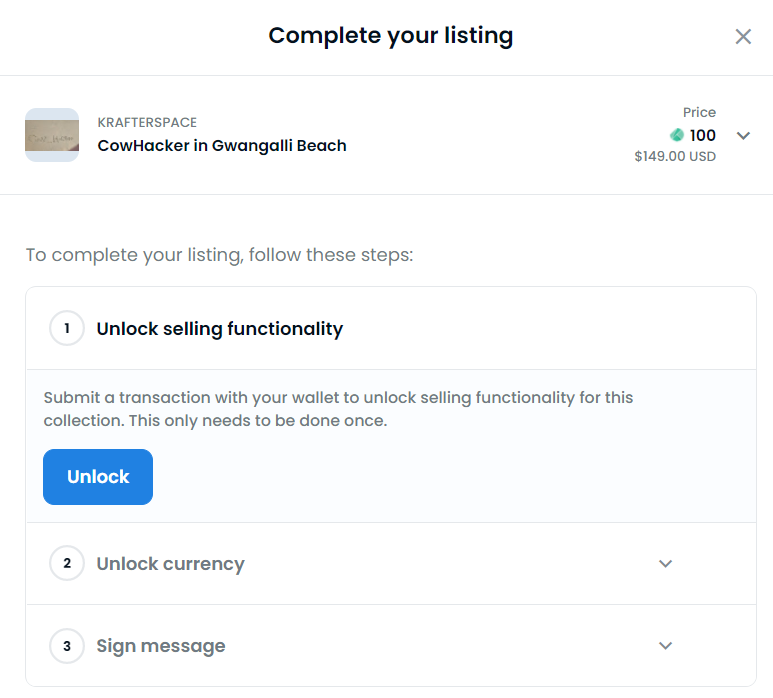
Task: Click the step 2 number circle
Action: click(x=67, y=563)
